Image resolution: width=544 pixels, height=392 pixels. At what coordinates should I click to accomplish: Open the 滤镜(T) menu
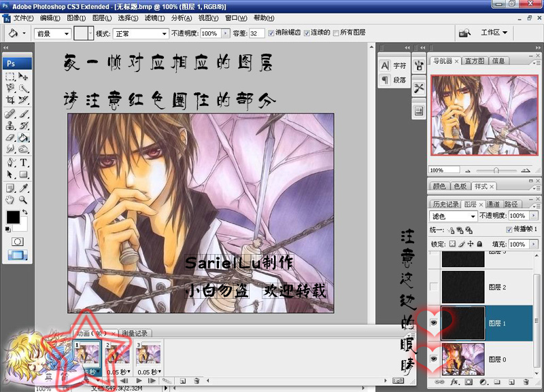coord(155,18)
